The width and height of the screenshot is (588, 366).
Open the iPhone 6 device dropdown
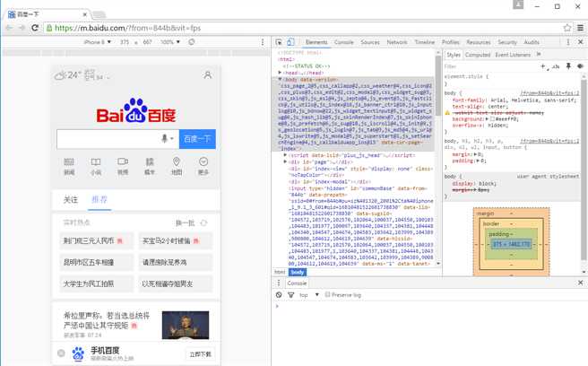(97, 42)
